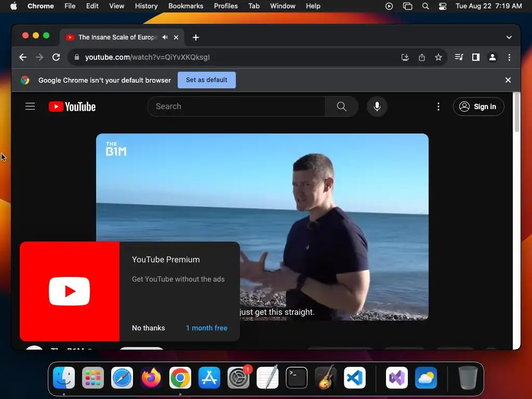Open a new tab with plus
This screenshot has width=532, height=399.
pyautogui.click(x=196, y=37)
